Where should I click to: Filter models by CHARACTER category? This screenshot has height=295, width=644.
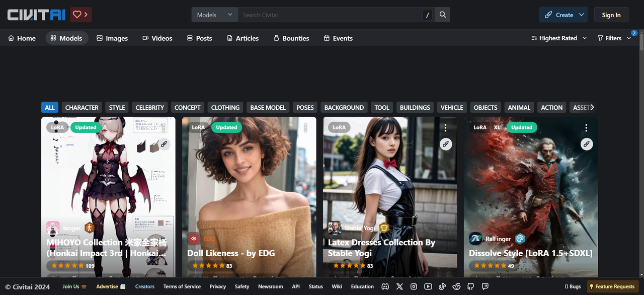point(82,107)
